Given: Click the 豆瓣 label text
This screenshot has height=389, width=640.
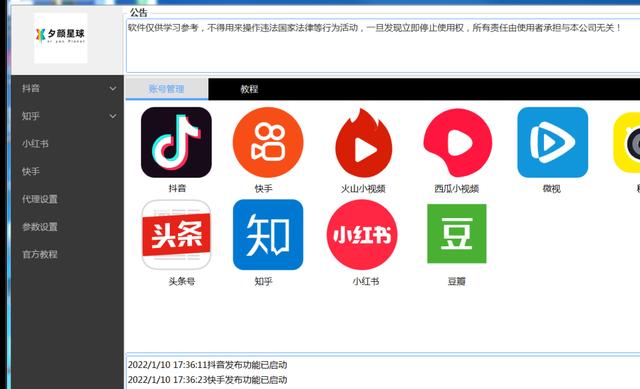Looking at the screenshot, I should click(456, 281).
